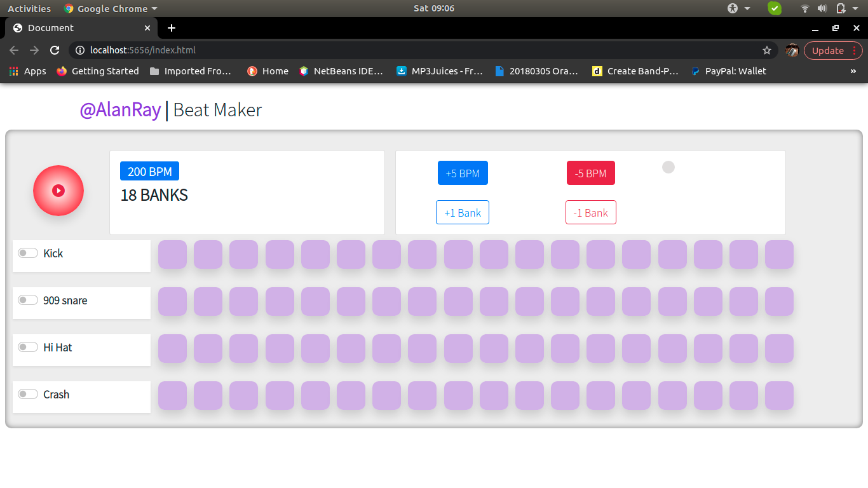Viewport: 868px width, 488px height.
Task: Click the Chrome profile avatar icon
Action: [x=792, y=50]
